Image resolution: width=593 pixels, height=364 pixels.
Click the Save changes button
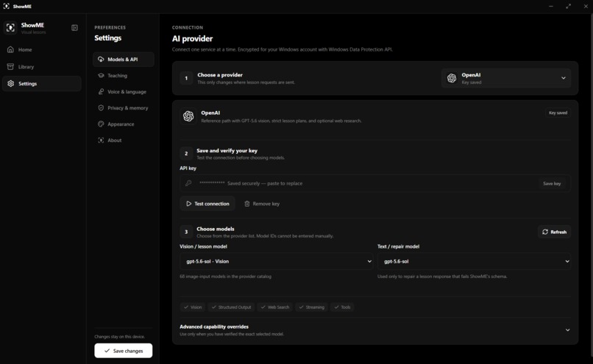point(124,351)
